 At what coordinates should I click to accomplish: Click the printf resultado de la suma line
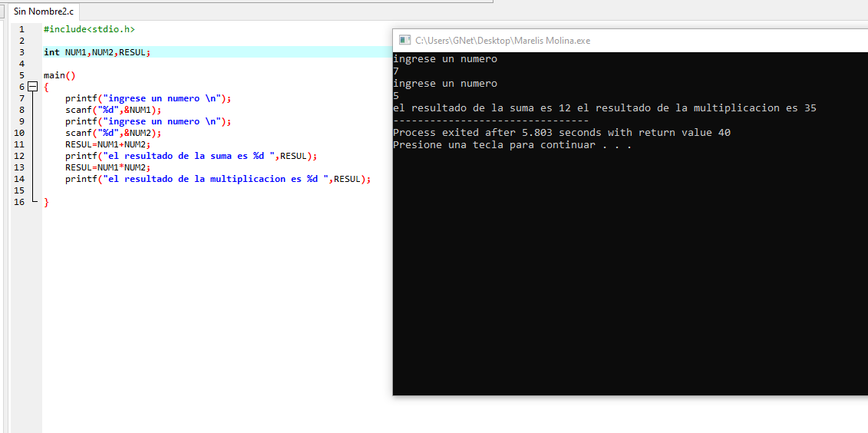pyautogui.click(x=191, y=156)
